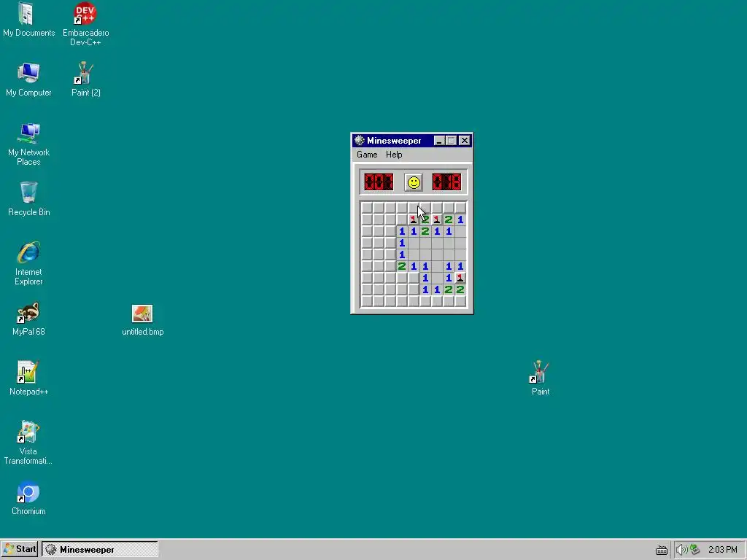Click the tray icon next to the clock
Viewport: 747px width, 560px height.
695,550
